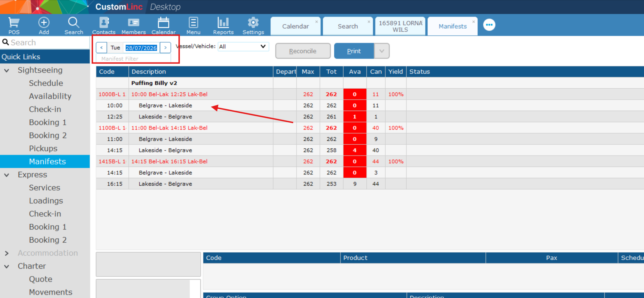Click the Print button
This screenshot has width=644, height=298.
(354, 51)
